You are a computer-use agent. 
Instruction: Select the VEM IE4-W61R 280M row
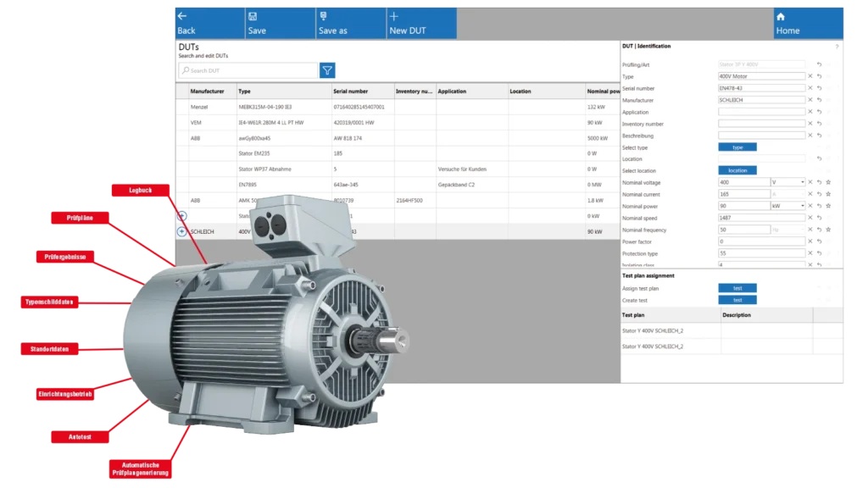(x=398, y=122)
